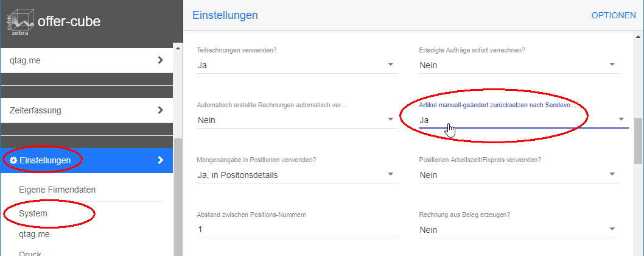The width and height of the screenshot is (644, 256).
Task: Click the OPTIONEN button
Action: (613, 15)
